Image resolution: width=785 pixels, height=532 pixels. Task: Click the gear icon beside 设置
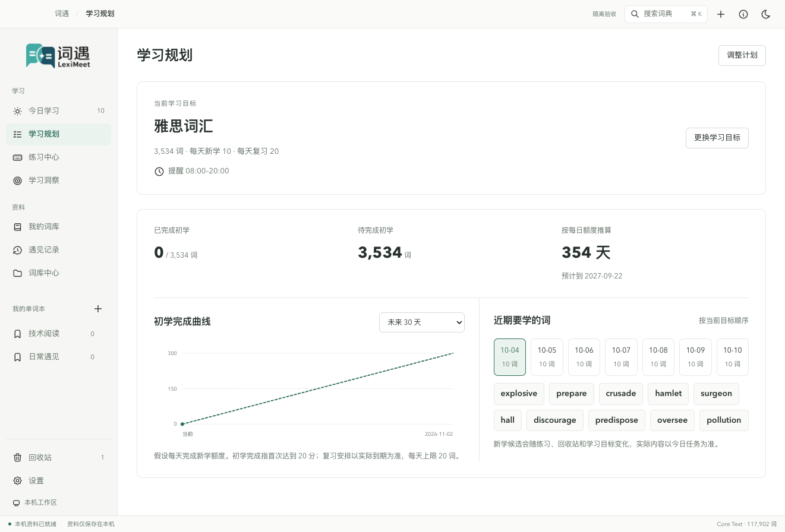click(17, 480)
